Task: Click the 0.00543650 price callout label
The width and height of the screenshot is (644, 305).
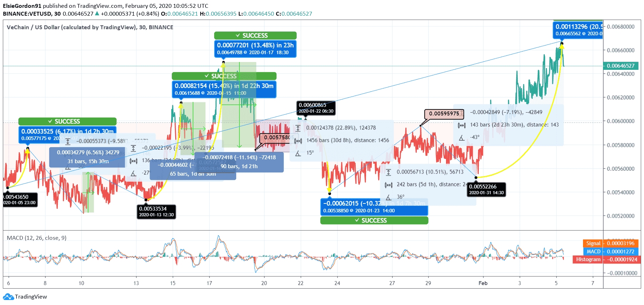Action: 20,200
